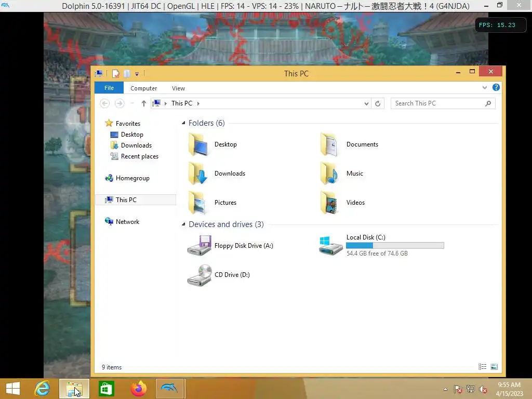Switch to large icons view layout
Screen dimensions: 532x399
(495, 367)
